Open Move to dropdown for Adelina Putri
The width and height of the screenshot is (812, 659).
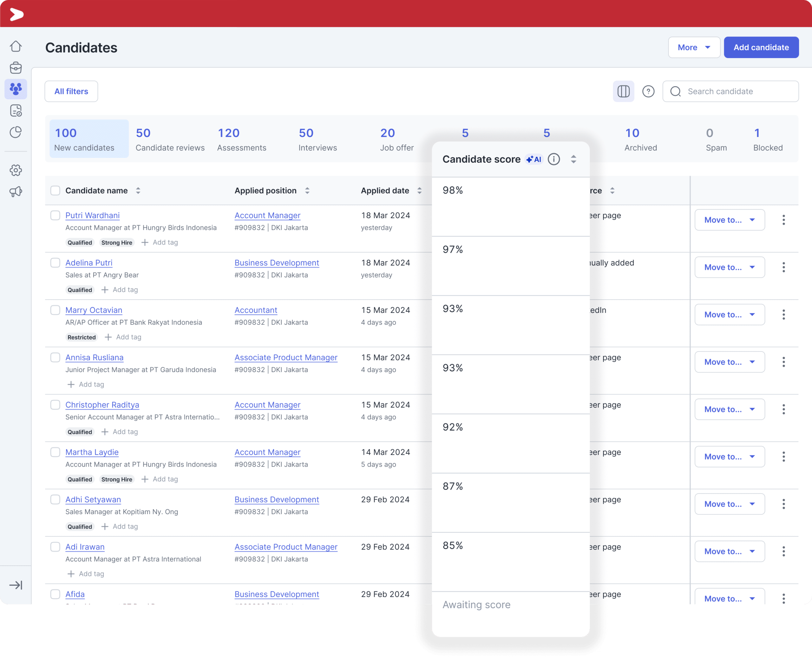(729, 267)
